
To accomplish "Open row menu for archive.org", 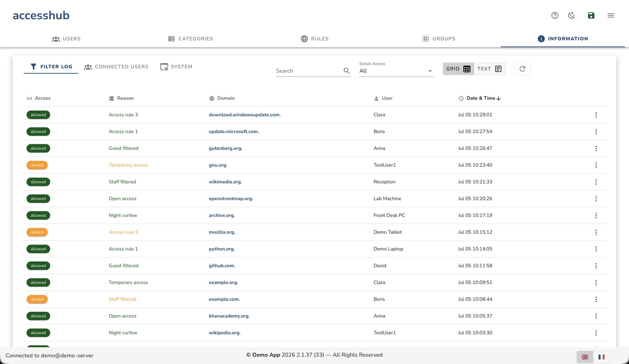I will click(596, 216).
